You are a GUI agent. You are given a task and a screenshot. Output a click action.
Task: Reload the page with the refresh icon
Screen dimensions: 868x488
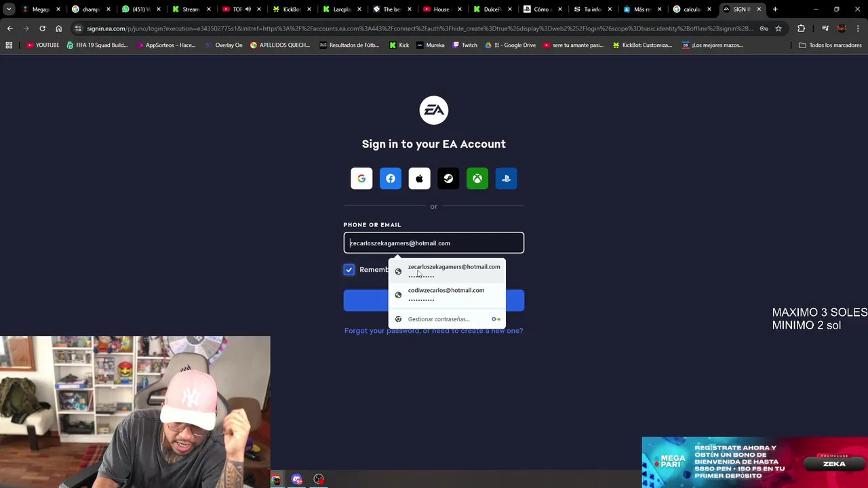pos(42,28)
